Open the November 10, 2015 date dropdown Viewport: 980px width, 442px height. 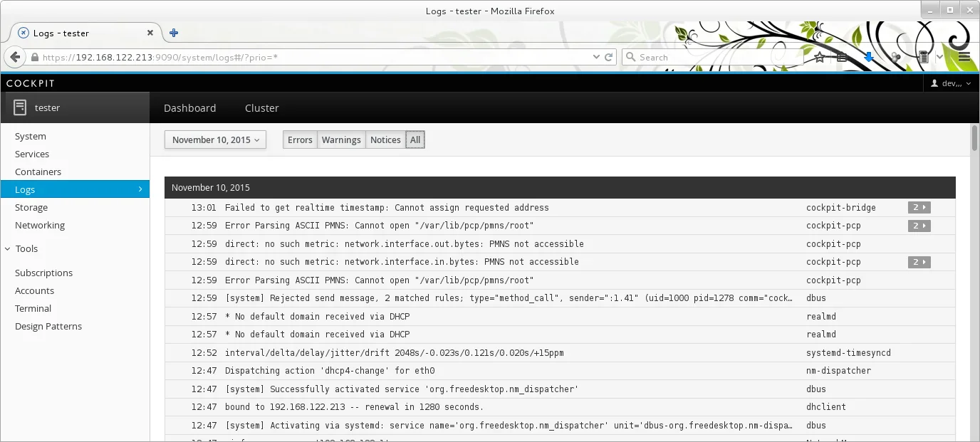click(215, 140)
